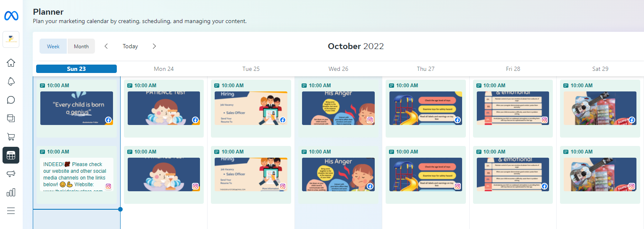Open Commerce shopping cart icon

pos(11,137)
